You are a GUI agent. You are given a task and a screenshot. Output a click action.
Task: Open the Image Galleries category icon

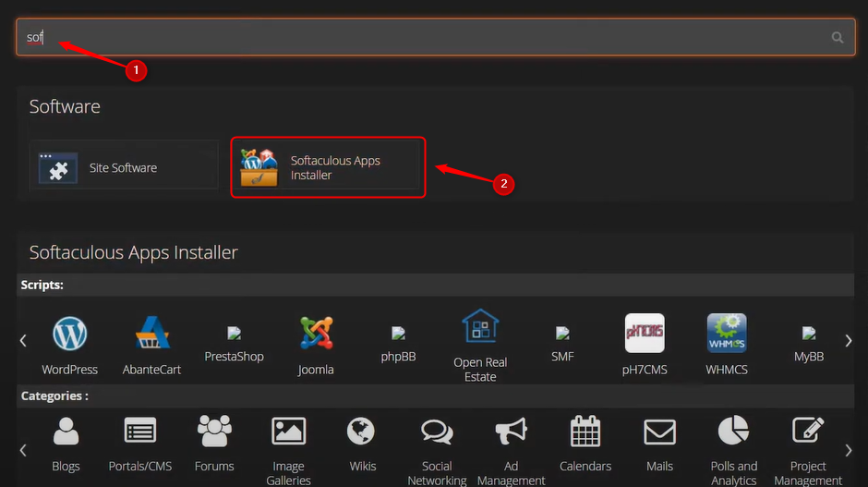pos(288,431)
